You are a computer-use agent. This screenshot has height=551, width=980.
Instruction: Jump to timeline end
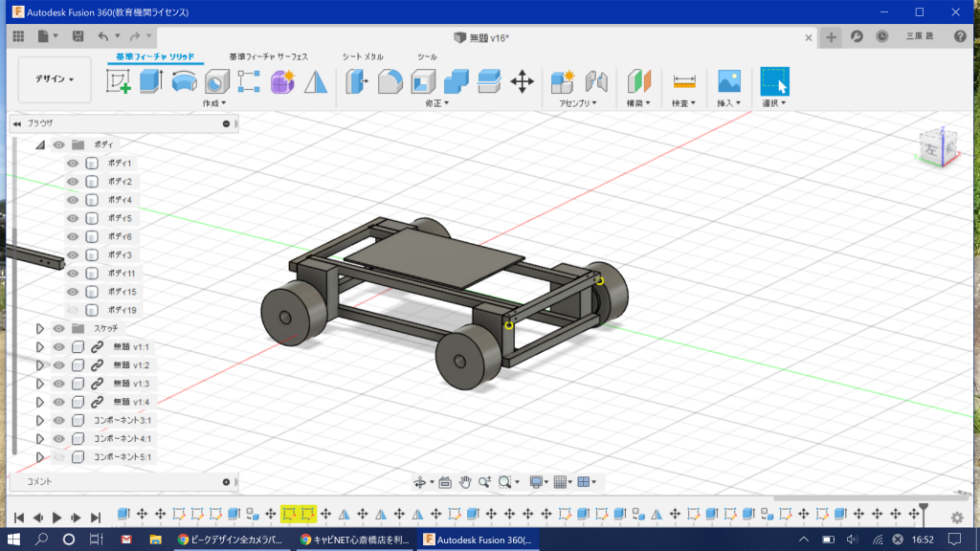tap(95, 518)
